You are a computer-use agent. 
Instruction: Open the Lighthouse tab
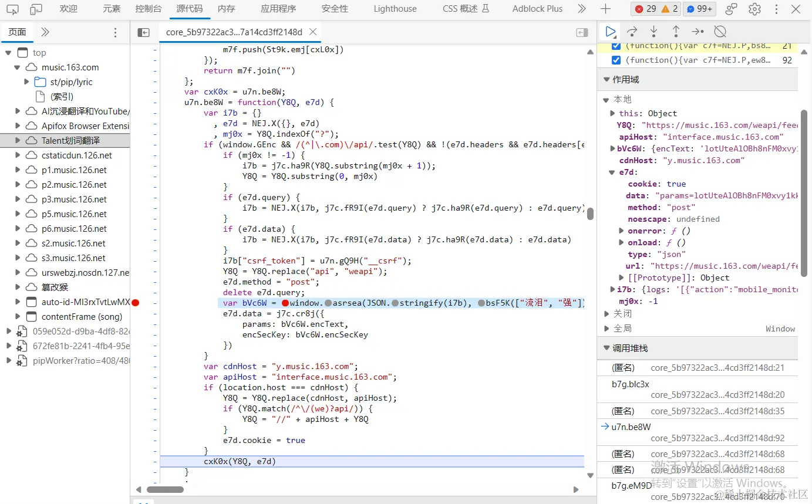[x=395, y=9]
